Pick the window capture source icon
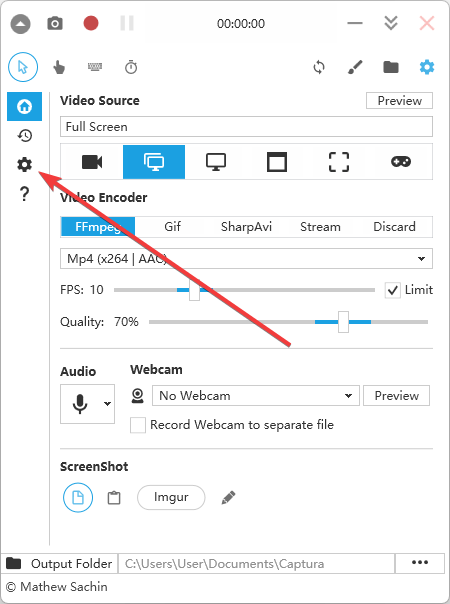450x604 pixels. (x=277, y=162)
